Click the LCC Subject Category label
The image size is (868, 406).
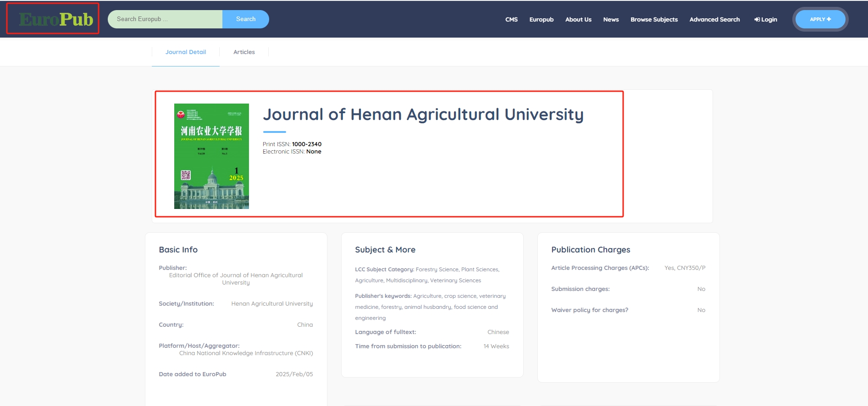coord(385,269)
